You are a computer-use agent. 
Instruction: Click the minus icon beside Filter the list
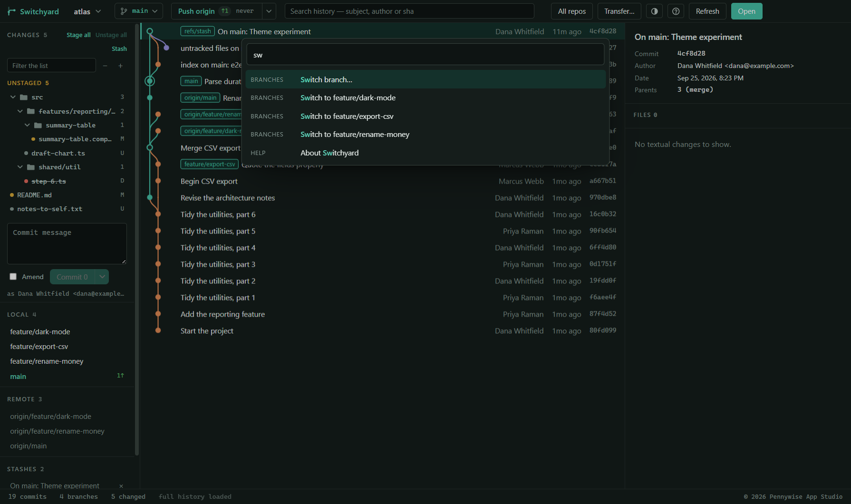(x=105, y=66)
